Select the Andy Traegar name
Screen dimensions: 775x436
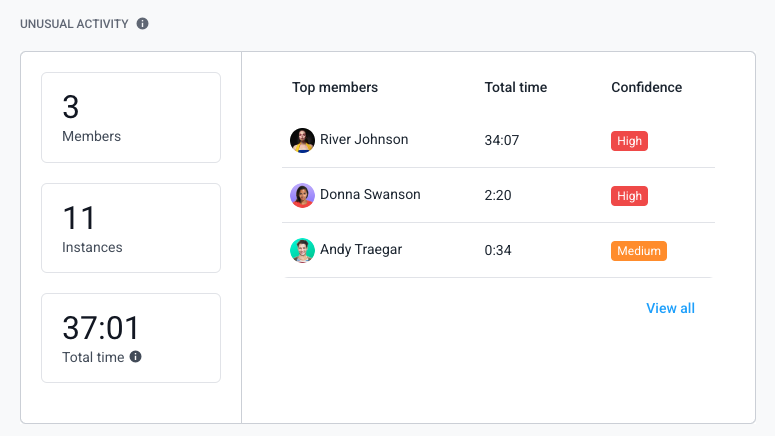361,249
